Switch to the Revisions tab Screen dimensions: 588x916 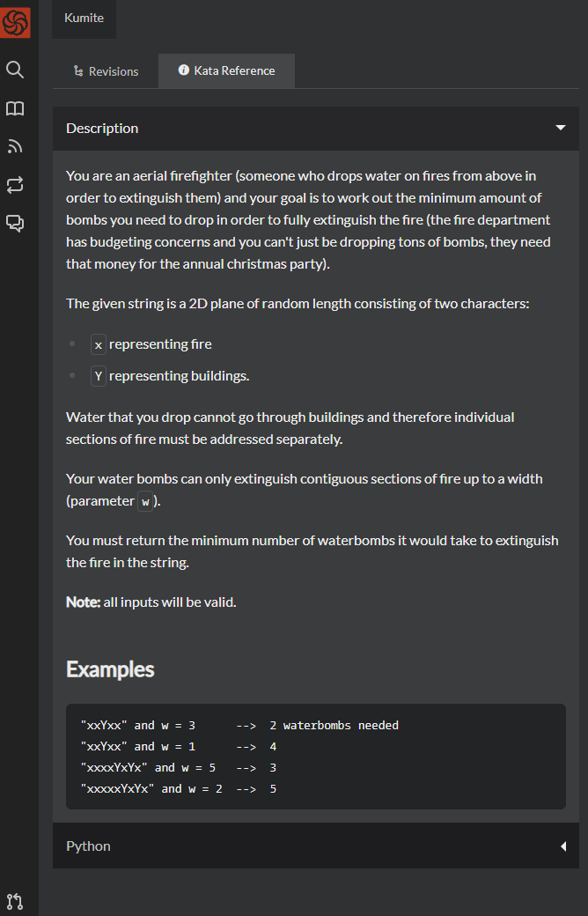tap(106, 70)
